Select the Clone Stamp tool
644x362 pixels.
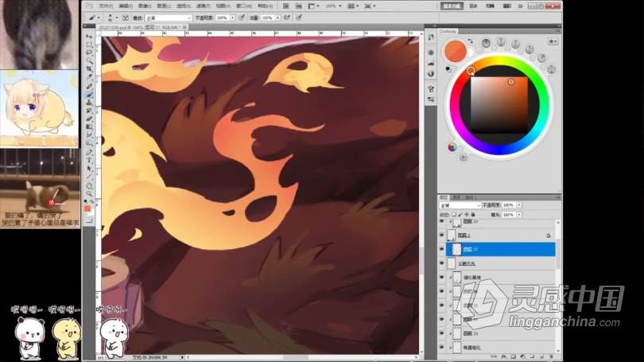point(89,103)
